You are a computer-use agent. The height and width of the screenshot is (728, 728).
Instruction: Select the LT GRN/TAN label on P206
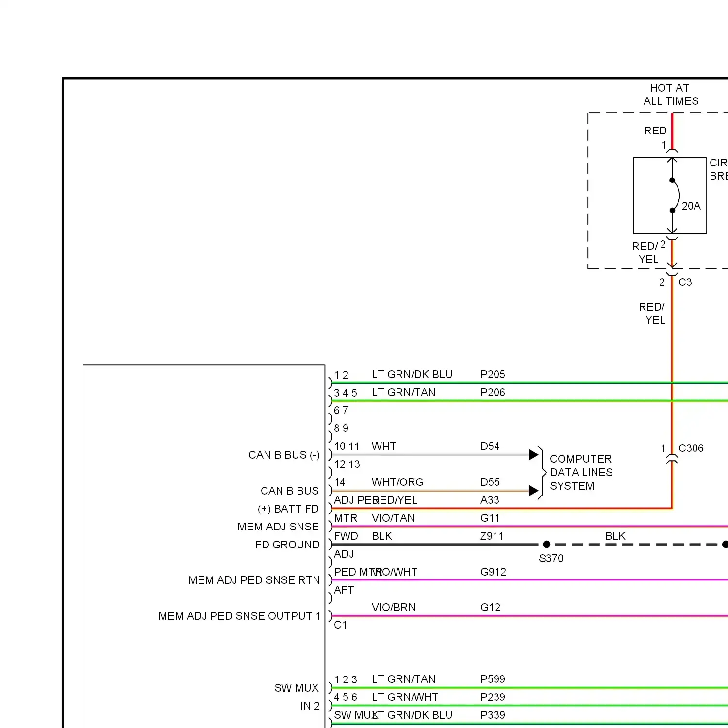coord(404,392)
